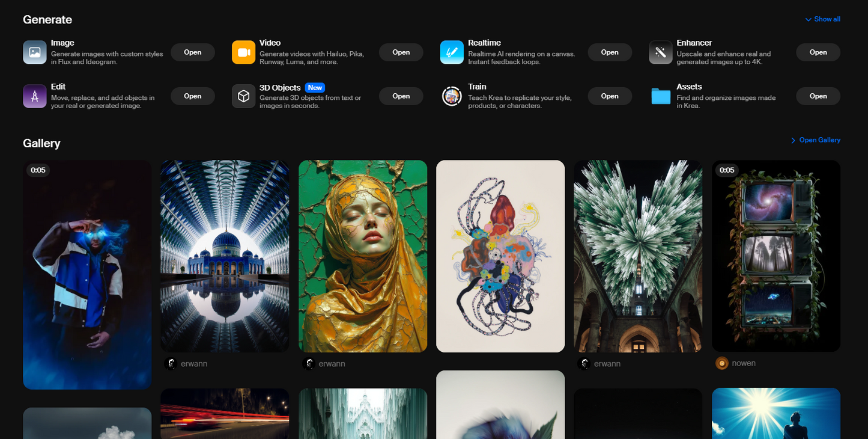Screen dimensions: 868x439
Task: Open the Image generator
Action: click(x=192, y=52)
